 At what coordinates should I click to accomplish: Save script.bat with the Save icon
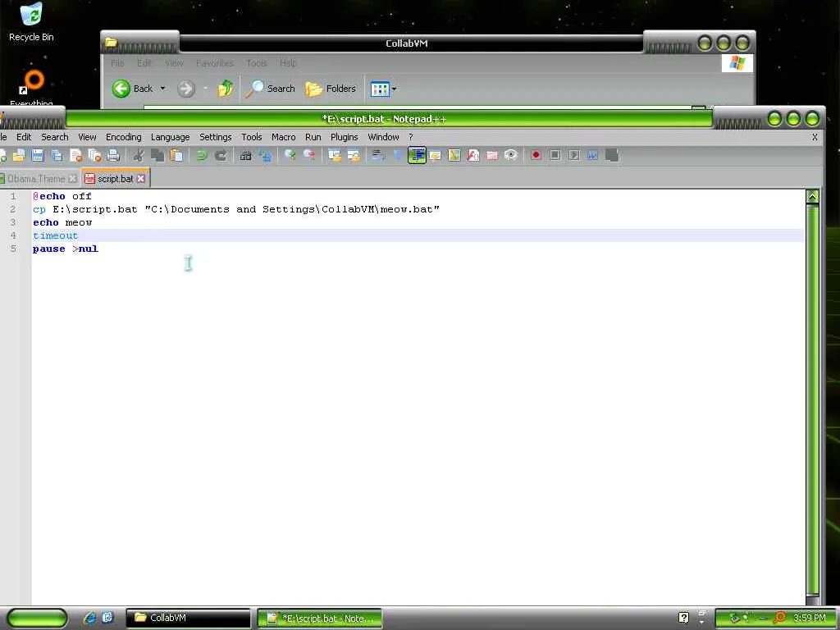(x=38, y=155)
